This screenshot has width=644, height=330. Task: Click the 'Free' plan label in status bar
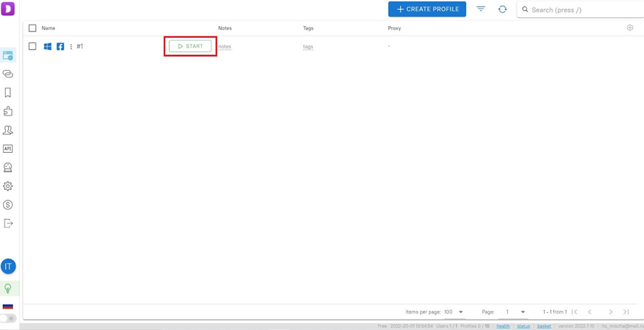tap(383, 326)
